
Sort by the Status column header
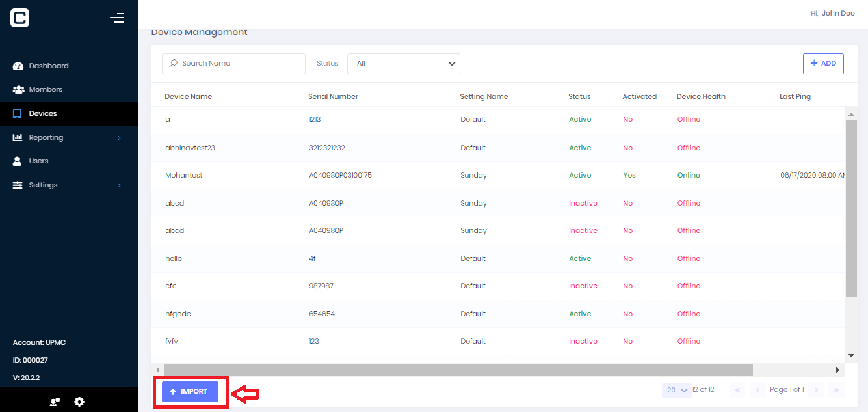coord(579,96)
